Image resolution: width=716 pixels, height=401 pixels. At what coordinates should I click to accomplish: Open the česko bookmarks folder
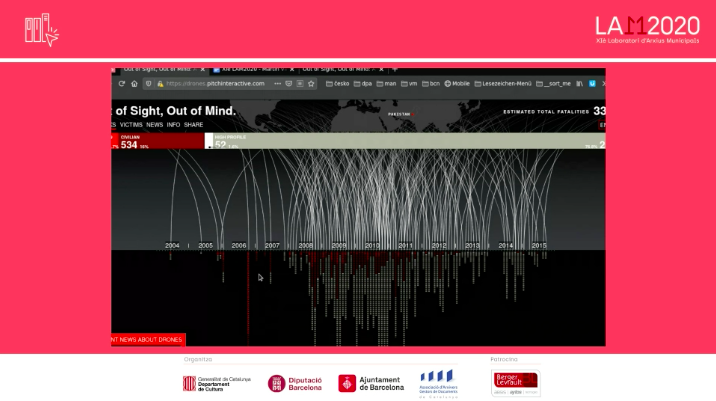338,84
